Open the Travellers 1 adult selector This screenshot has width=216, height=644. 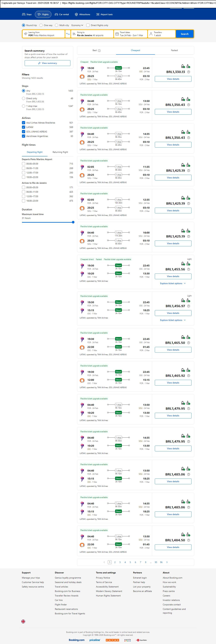[161, 34]
